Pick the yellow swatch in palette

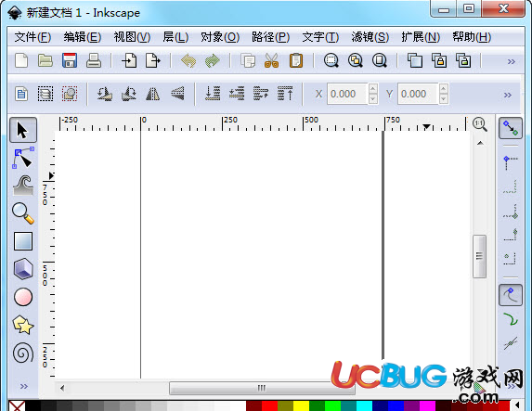tap(302, 405)
